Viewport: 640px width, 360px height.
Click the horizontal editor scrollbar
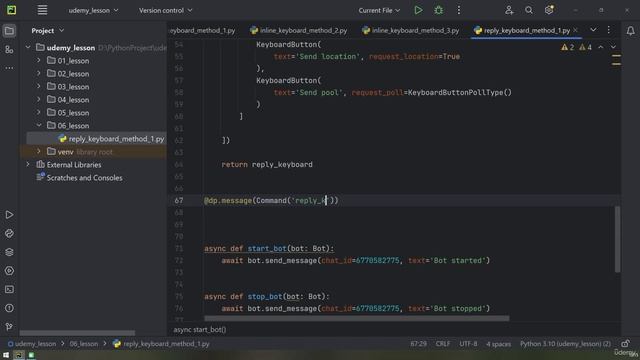pyautogui.click(x=357, y=318)
